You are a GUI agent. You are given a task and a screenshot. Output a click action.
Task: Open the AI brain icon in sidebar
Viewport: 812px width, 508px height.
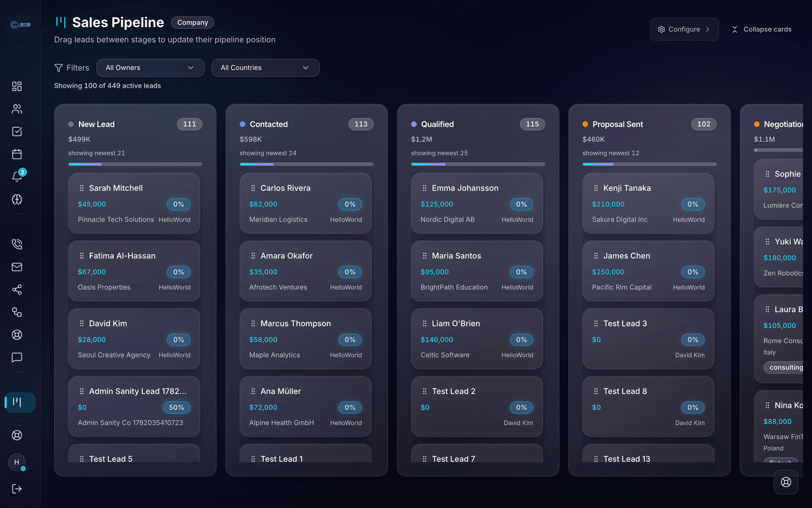coord(17,199)
